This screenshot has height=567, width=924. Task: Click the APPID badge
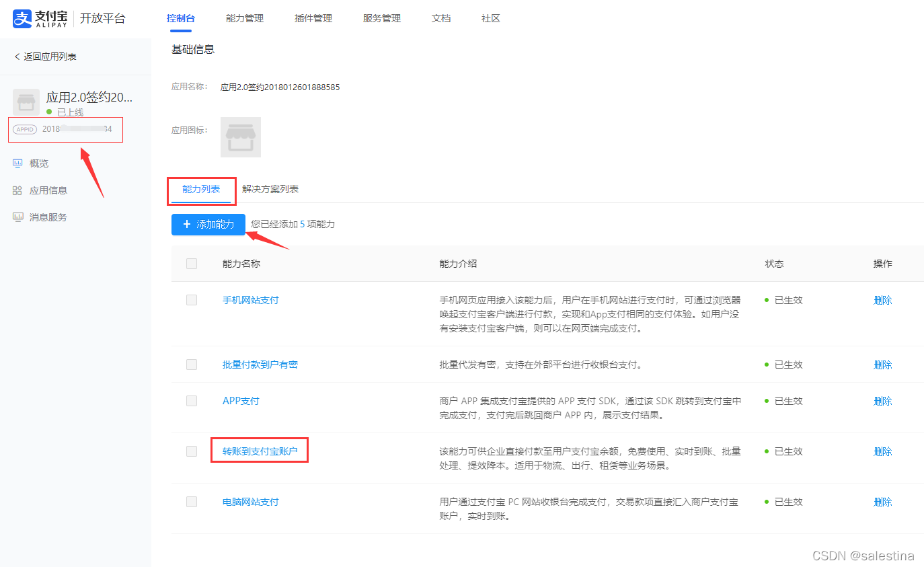pyautogui.click(x=25, y=129)
